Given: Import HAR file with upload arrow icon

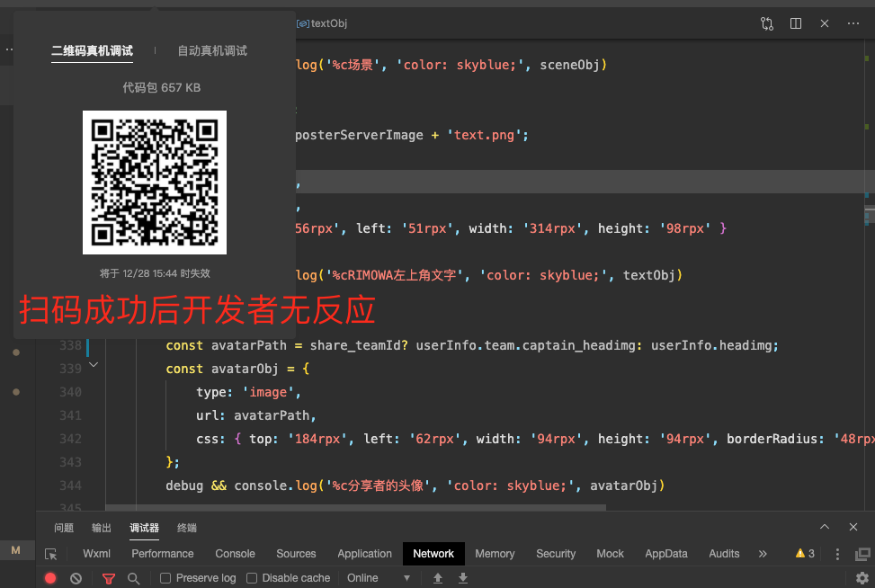Looking at the screenshot, I should tap(438, 578).
